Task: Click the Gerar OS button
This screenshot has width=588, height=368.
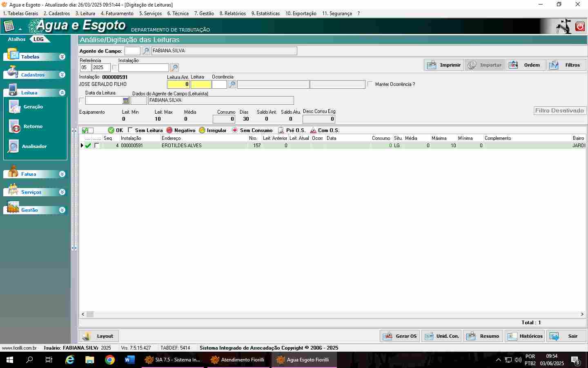Action: click(400, 336)
